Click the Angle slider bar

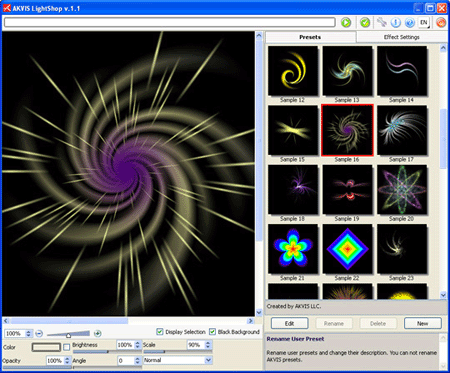tap(107, 367)
